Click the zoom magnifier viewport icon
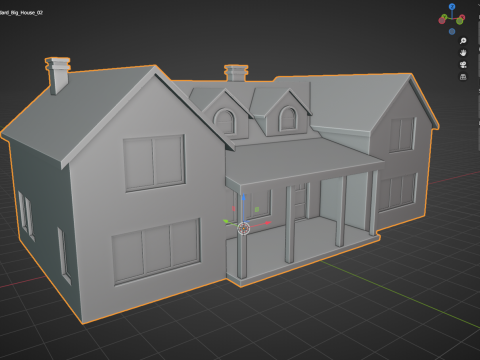This screenshot has width=480, height=360. pyautogui.click(x=463, y=41)
